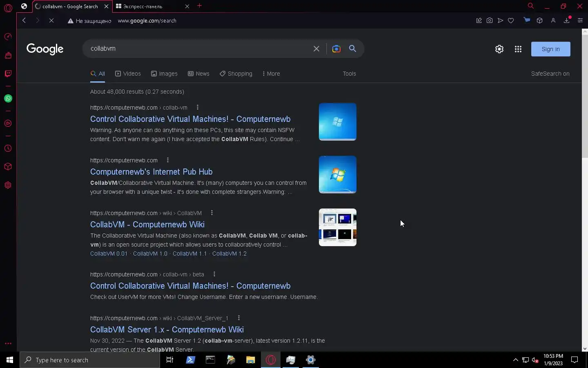Go back to the previous page

coord(24,20)
